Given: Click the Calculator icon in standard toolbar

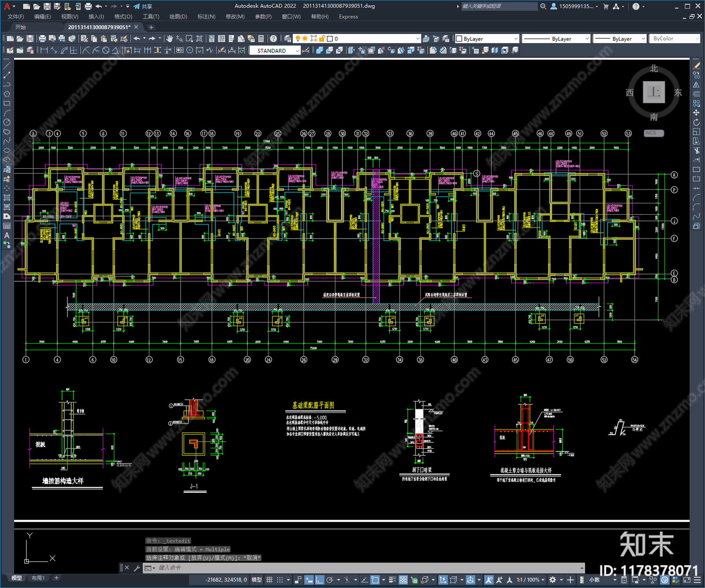Looking at the screenshot, I should coord(261,39).
